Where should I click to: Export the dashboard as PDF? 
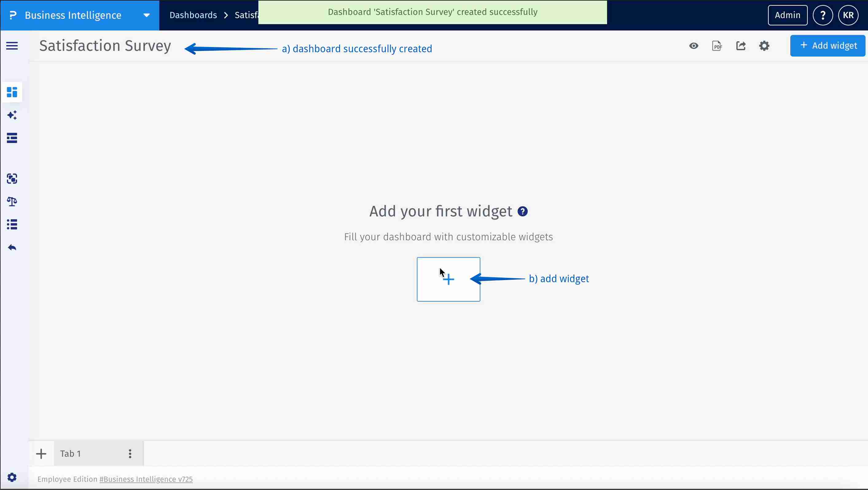[x=717, y=45]
